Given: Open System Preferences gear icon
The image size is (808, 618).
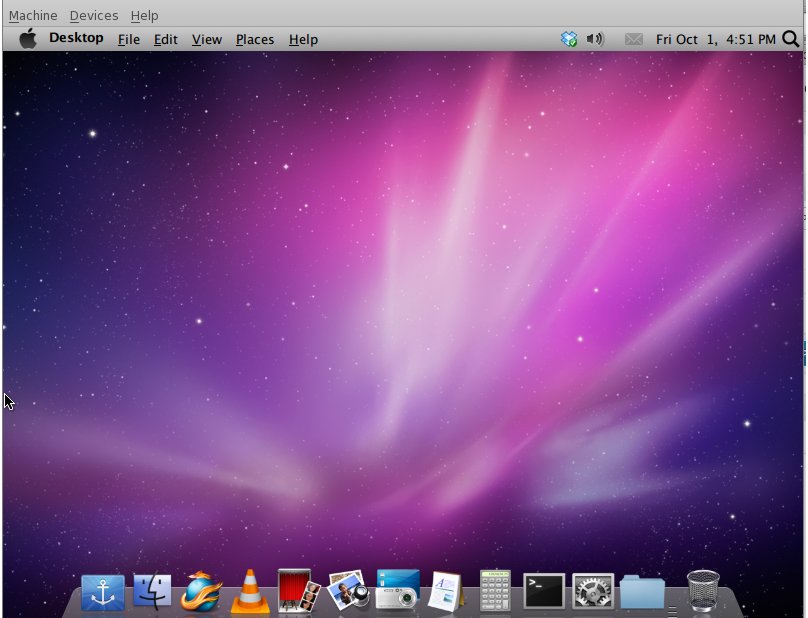Looking at the screenshot, I should 593,591.
